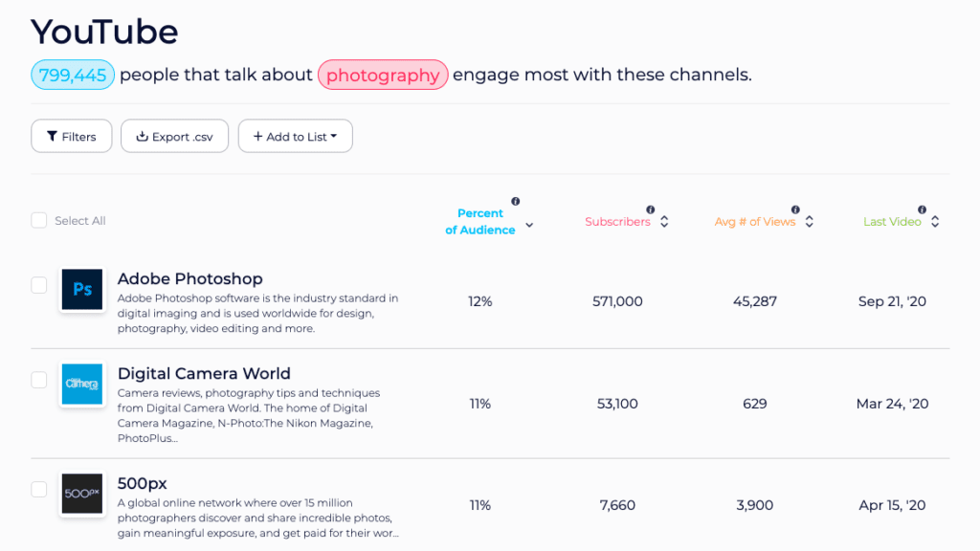Click the 571,000 subscribers value
The height and width of the screenshot is (551, 980).
pos(617,301)
